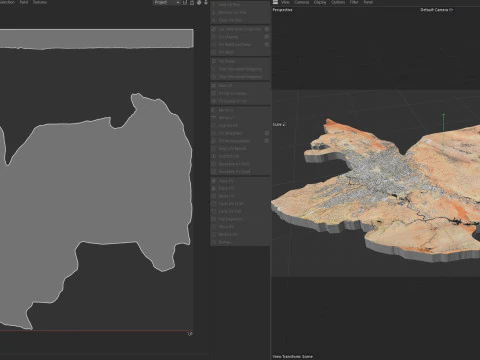Open the viewport hamburger menu icon
The image size is (480, 360).
(x=275, y=2)
